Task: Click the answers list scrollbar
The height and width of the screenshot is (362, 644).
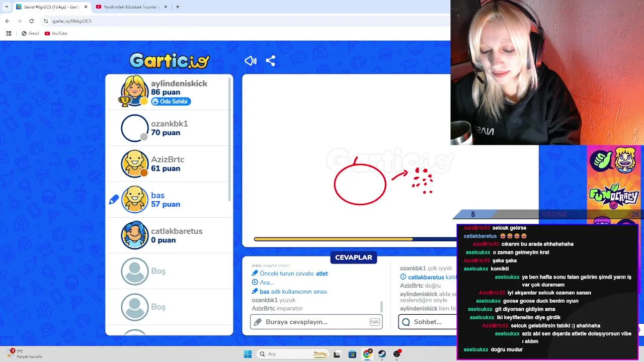Action: pos(381,307)
